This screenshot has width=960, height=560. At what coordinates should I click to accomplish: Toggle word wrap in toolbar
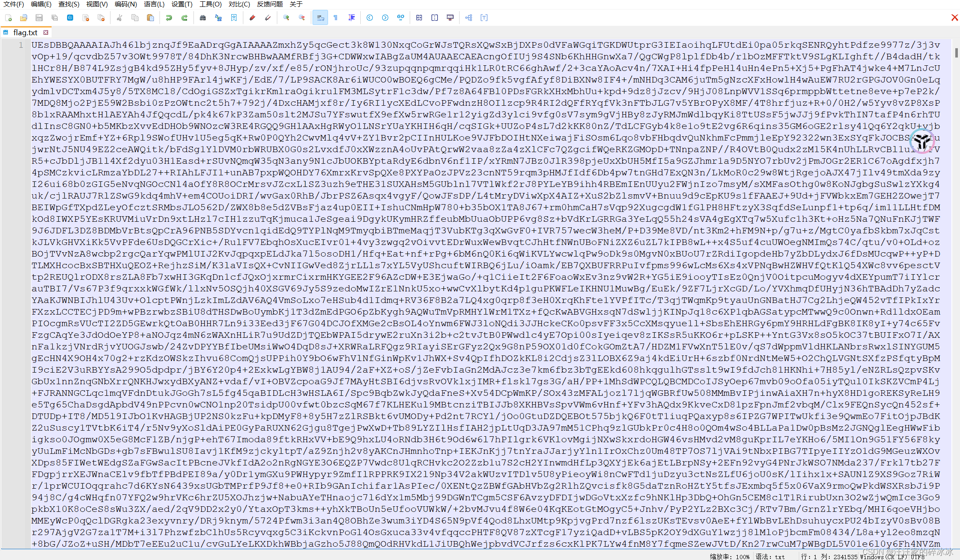[320, 18]
